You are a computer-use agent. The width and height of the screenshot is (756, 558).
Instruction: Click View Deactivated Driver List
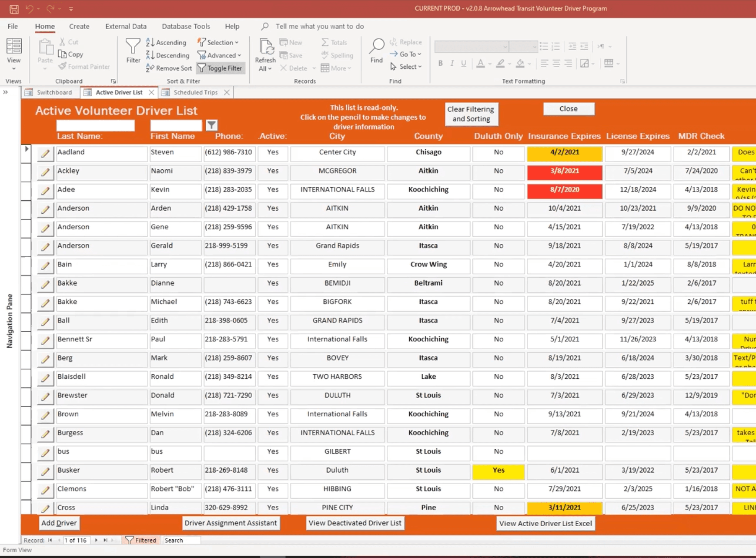click(x=355, y=523)
